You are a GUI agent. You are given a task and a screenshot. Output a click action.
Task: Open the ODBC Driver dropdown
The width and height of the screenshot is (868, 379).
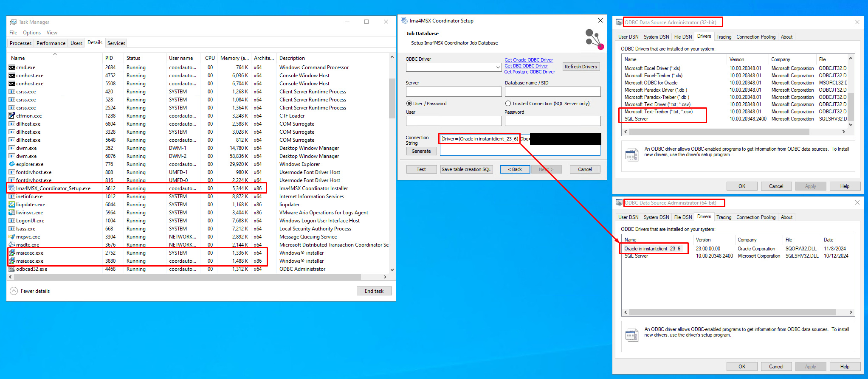498,67
